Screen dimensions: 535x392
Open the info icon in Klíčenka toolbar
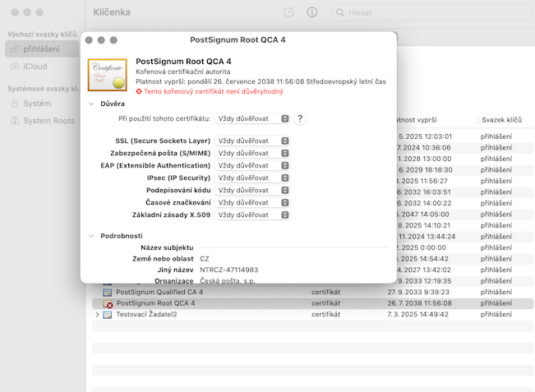tap(311, 12)
